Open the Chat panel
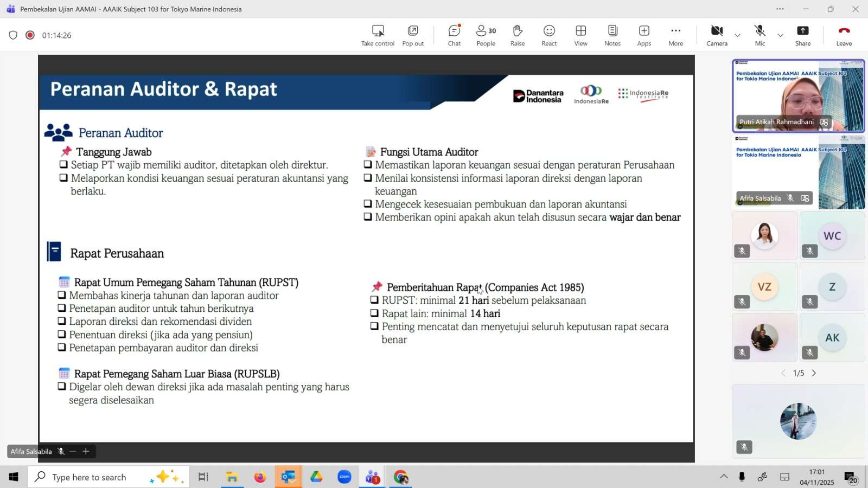 click(x=454, y=35)
